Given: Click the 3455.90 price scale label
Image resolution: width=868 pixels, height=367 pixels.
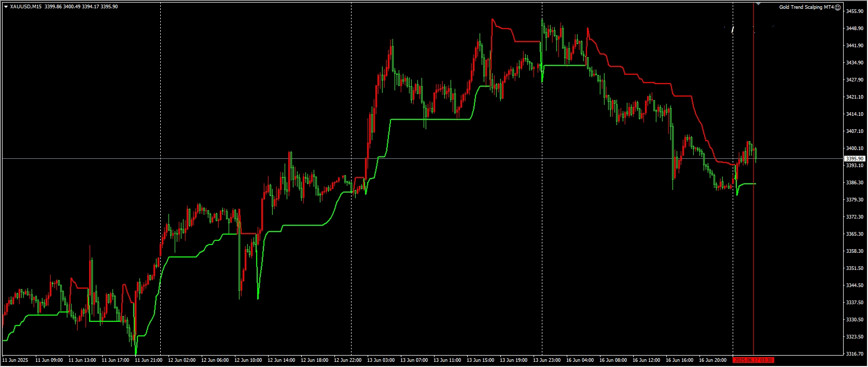Looking at the screenshot, I should (855, 11).
